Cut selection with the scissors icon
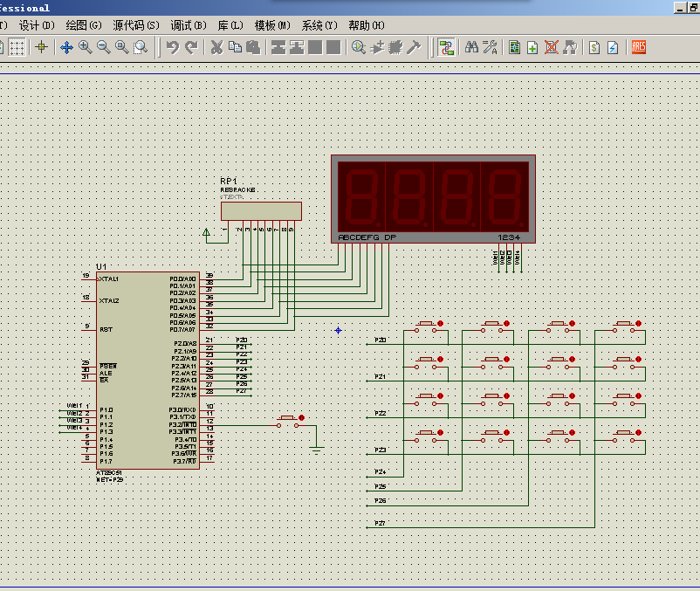The width and height of the screenshot is (700, 591). [216, 47]
